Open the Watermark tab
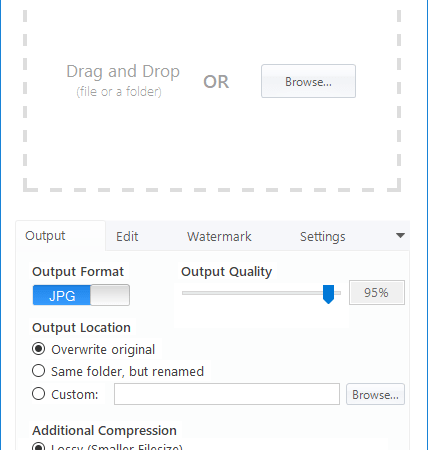The width and height of the screenshot is (428, 450). 219,236
